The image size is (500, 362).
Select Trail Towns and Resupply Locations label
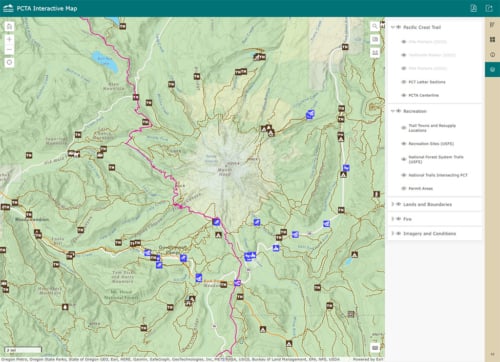[432, 128]
